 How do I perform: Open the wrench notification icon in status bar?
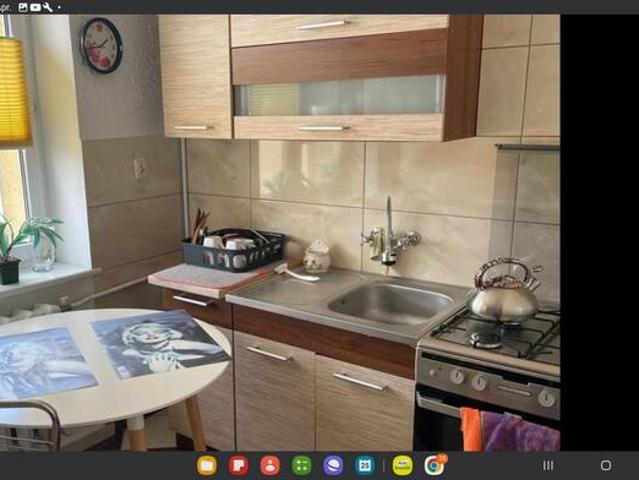coord(47,7)
